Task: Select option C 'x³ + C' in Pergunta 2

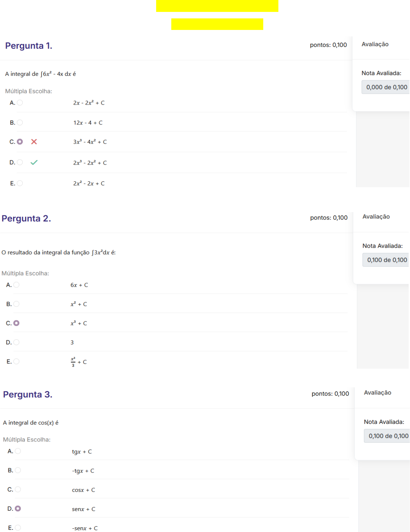Action: 17,323
